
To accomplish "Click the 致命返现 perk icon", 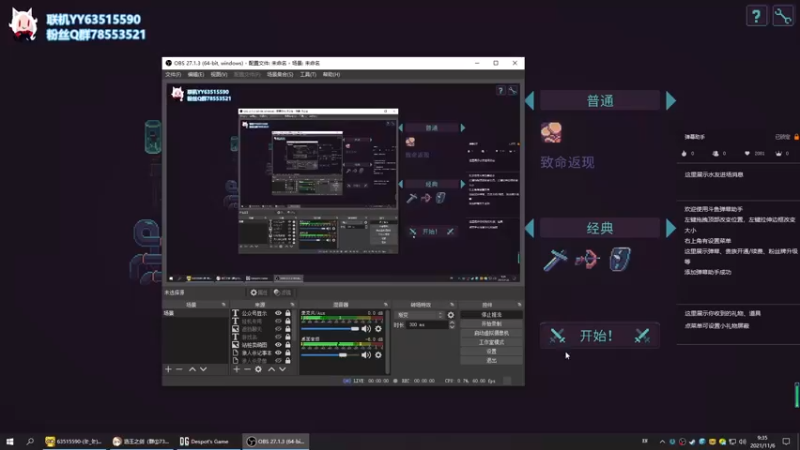I will (552, 133).
